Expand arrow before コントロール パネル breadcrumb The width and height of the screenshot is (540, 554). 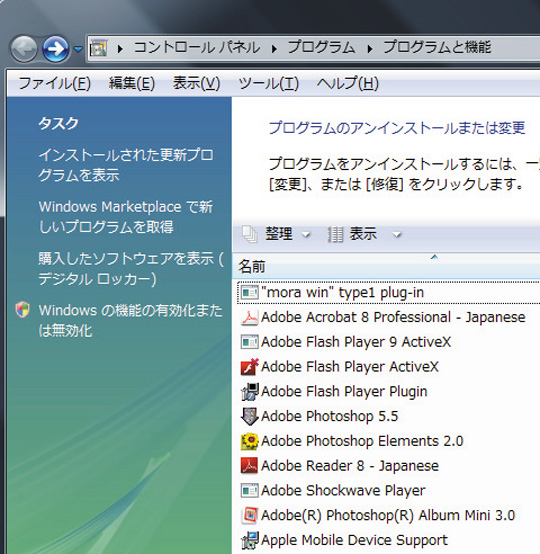[120, 49]
